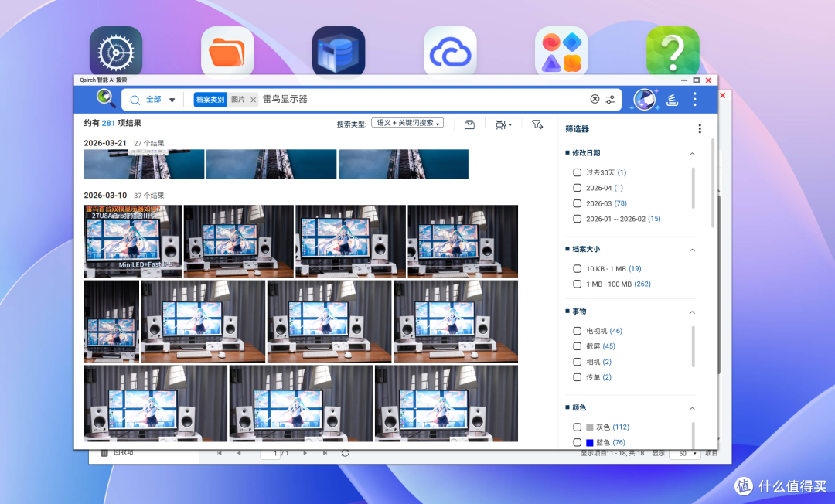Collapse the 颜色 filter section
The height and width of the screenshot is (504, 835).
pyautogui.click(x=692, y=409)
